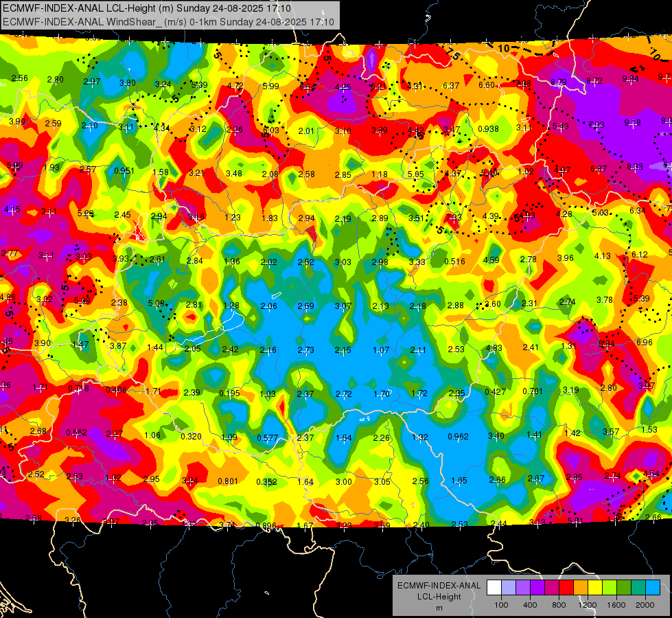The height and width of the screenshot is (618, 672).
Task: Click the legend scale label 400
Action: point(530,605)
